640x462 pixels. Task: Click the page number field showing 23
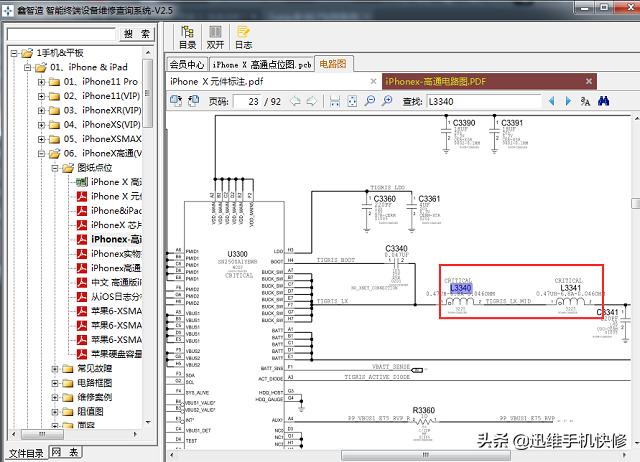tap(248, 101)
